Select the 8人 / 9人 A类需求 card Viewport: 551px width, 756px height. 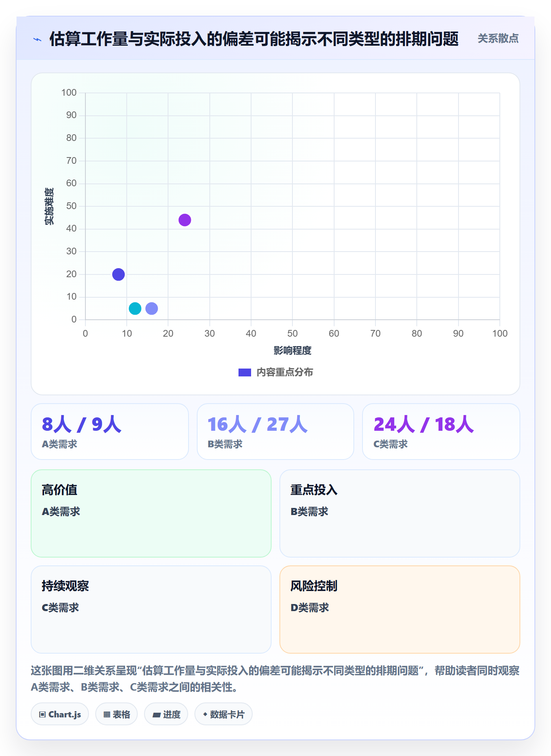110,432
